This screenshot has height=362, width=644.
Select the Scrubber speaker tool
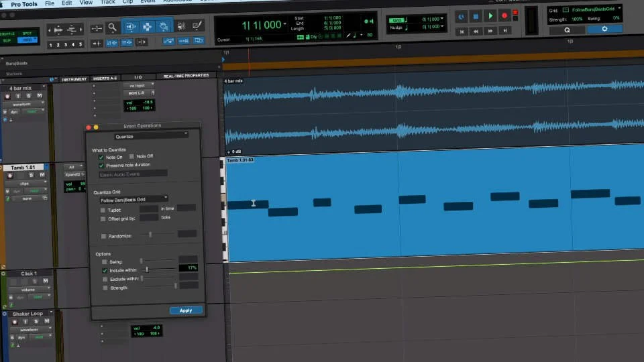point(181,26)
